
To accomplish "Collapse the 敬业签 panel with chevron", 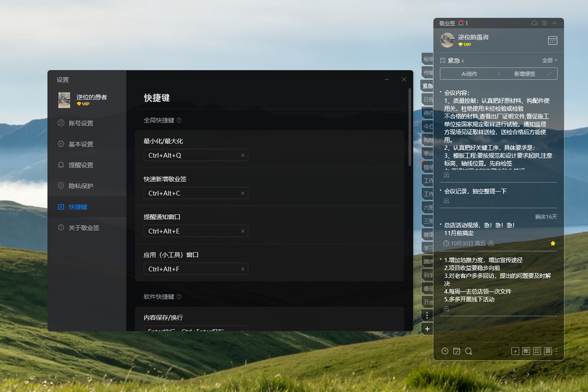I will [x=554, y=23].
